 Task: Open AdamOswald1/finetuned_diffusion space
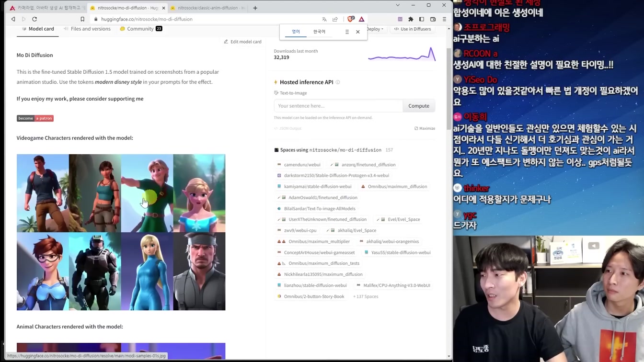(317, 198)
